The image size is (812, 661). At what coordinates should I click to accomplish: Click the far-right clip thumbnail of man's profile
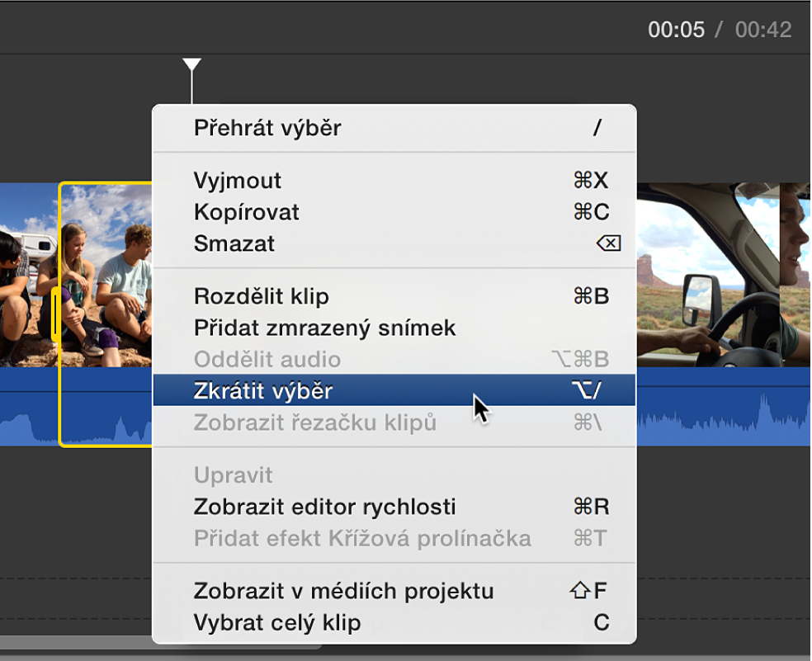795,275
